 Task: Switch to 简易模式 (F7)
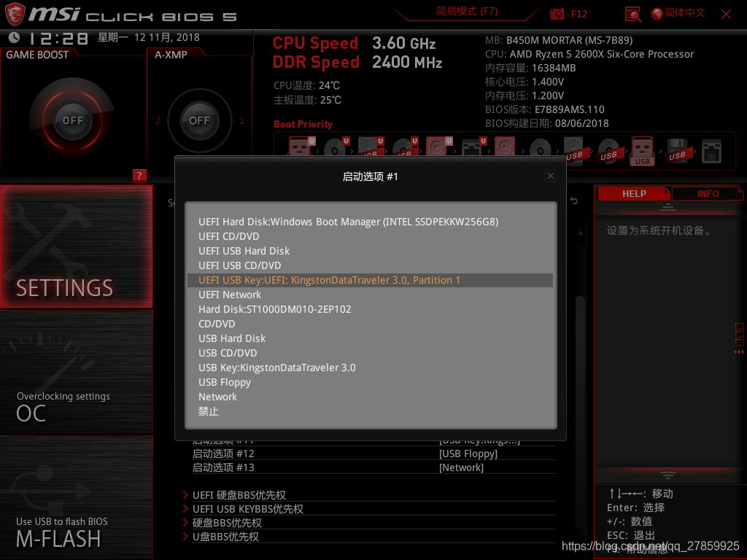(x=467, y=12)
